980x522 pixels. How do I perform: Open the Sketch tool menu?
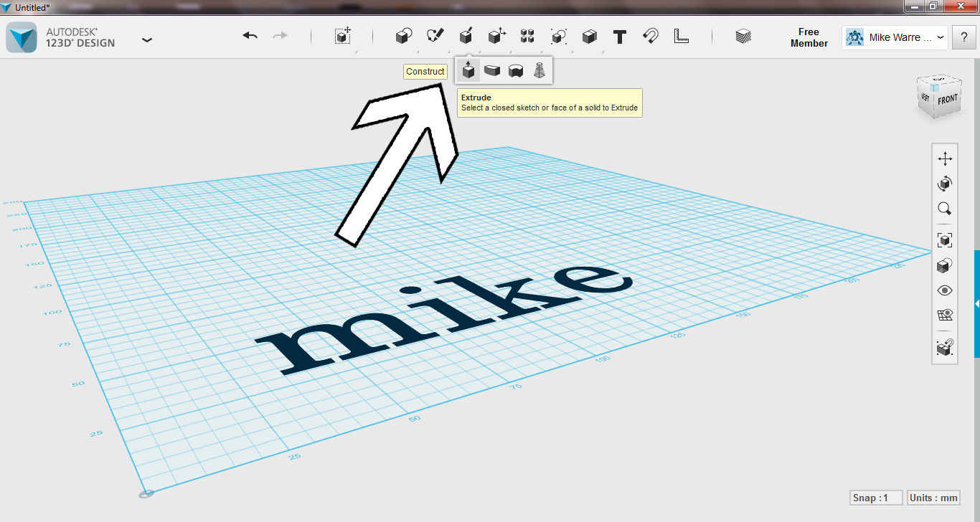435,36
